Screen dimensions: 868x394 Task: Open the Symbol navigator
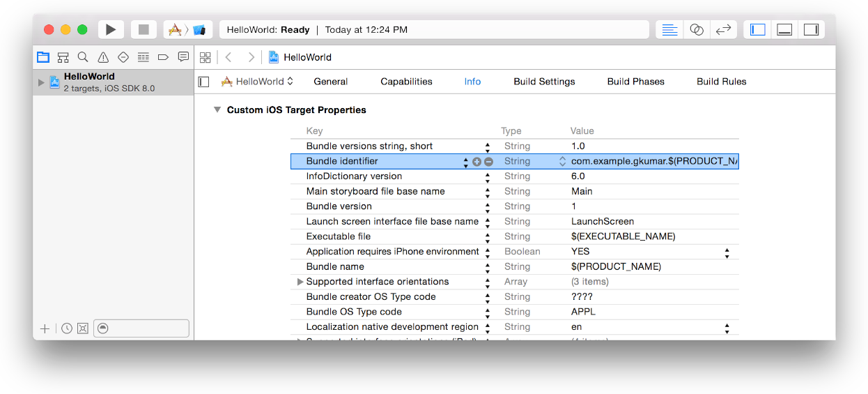pyautogui.click(x=63, y=57)
